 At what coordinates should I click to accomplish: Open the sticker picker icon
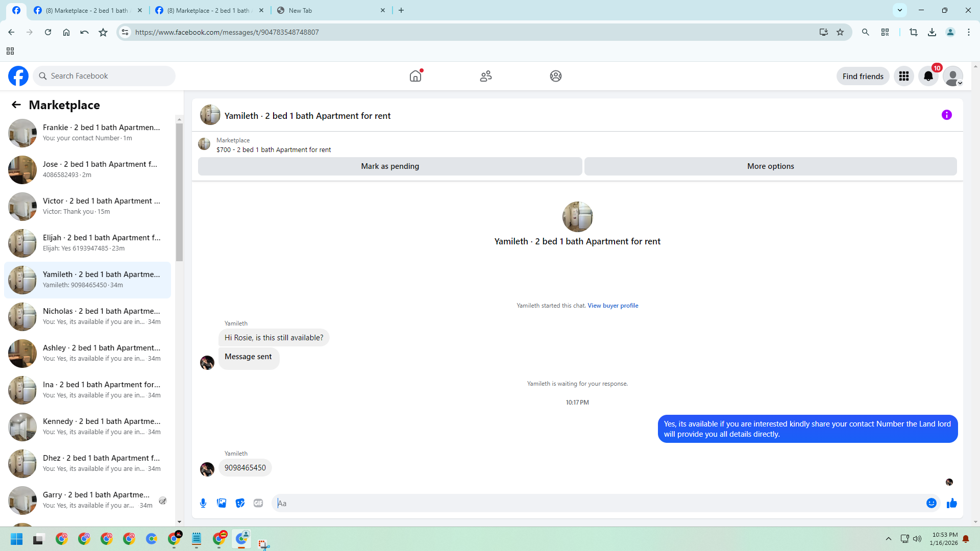click(240, 503)
